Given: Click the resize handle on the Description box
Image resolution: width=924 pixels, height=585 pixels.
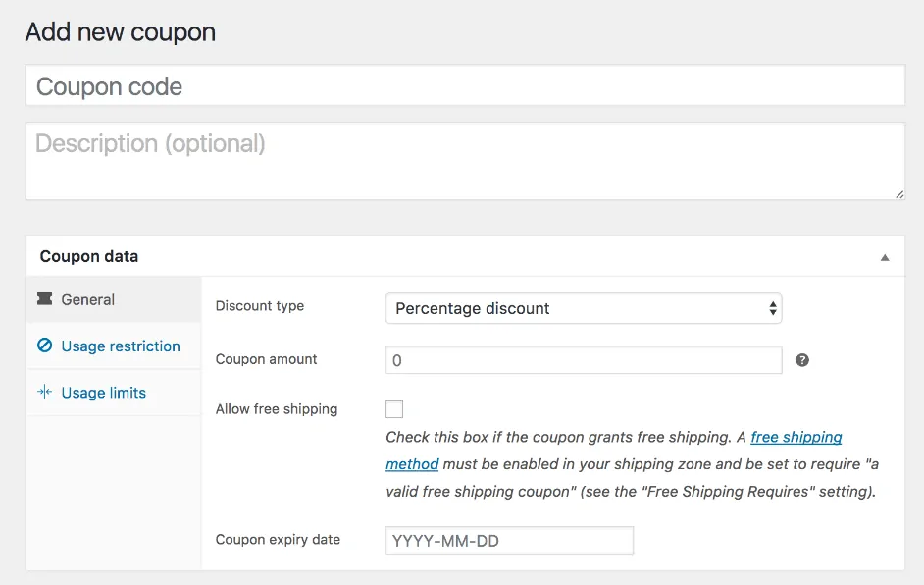Looking at the screenshot, I should pyautogui.click(x=898, y=195).
